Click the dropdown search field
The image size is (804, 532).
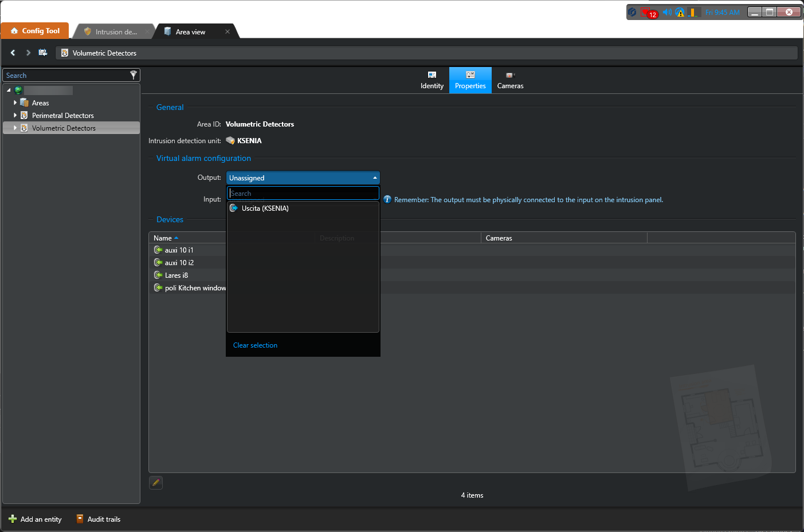click(x=303, y=194)
